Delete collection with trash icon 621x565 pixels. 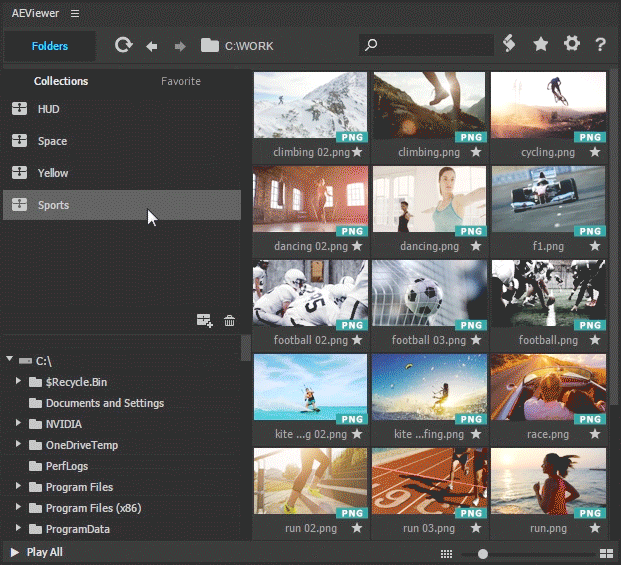tap(230, 320)
